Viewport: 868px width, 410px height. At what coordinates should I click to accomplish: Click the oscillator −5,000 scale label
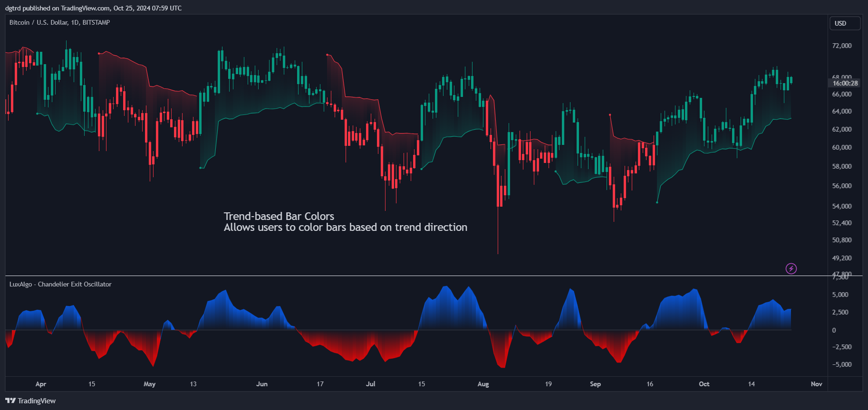[842, 364]
